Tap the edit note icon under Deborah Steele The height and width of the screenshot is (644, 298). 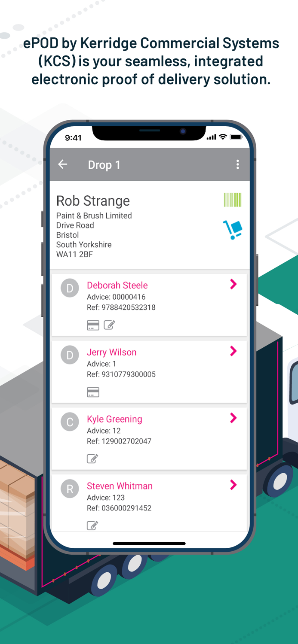[x=110, y=325]
